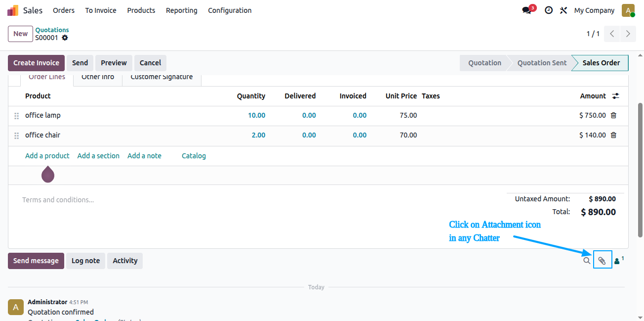This screenshot has height=321, width=644.
Task: Open the Products menu
Action: (141, 10)
